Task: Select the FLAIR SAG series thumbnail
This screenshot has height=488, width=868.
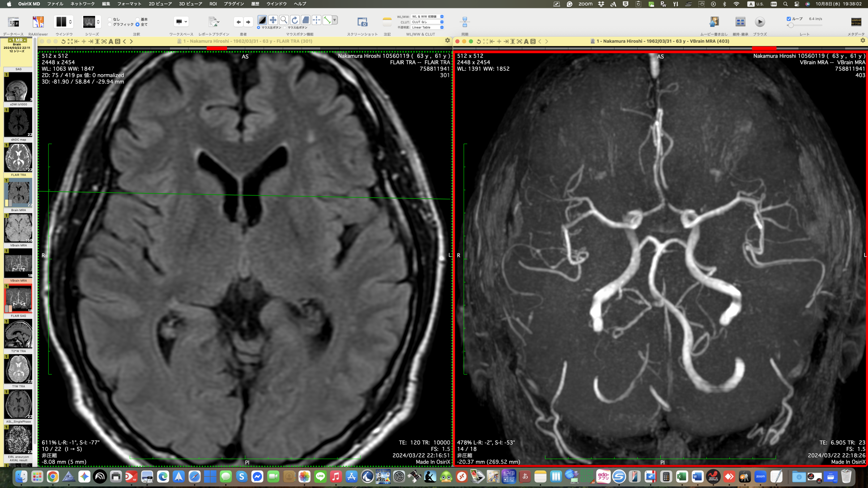Action: (x=18, y=333)
